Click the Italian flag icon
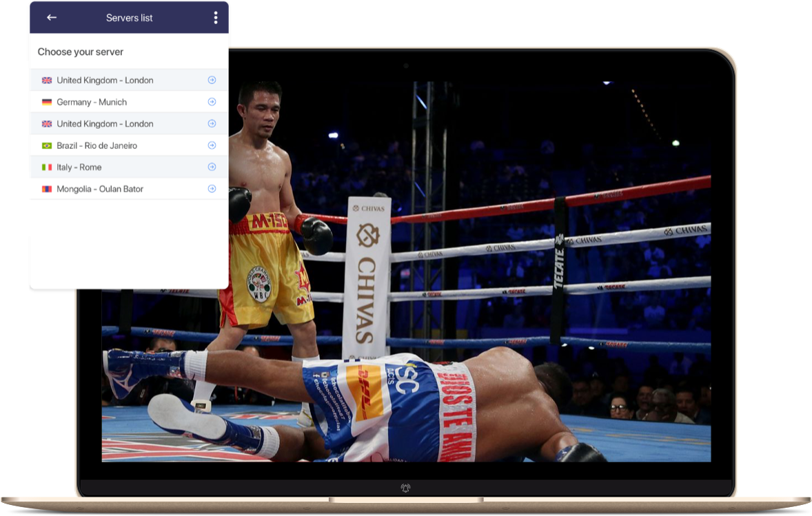Screen dimensions: 812x516 [47, 167]
